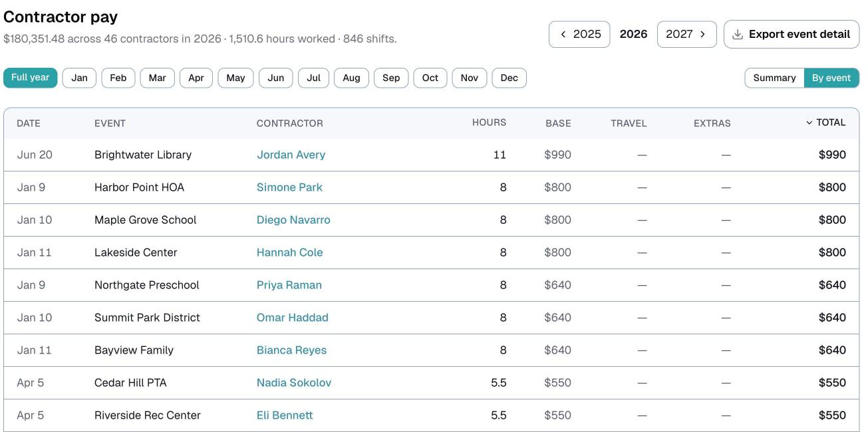The height and width of the screenshot is (432, 868).
Task: Switch to By event view
Action: [831, 78]
